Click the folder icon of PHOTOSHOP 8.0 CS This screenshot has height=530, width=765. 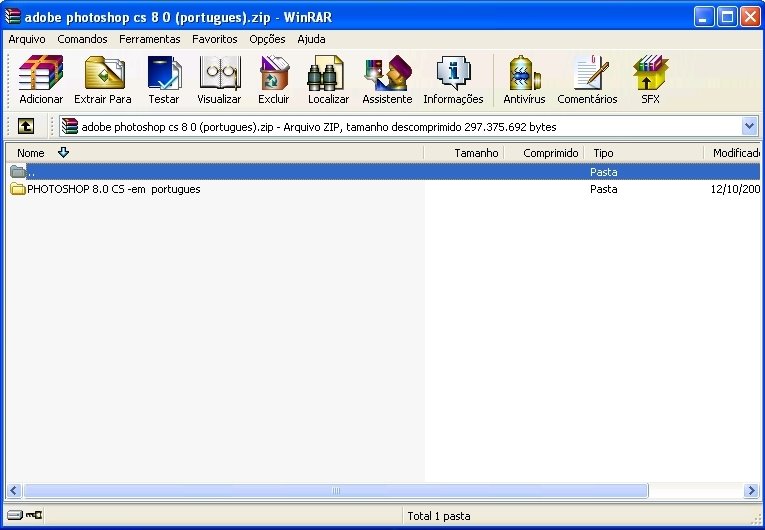[18, 189]
